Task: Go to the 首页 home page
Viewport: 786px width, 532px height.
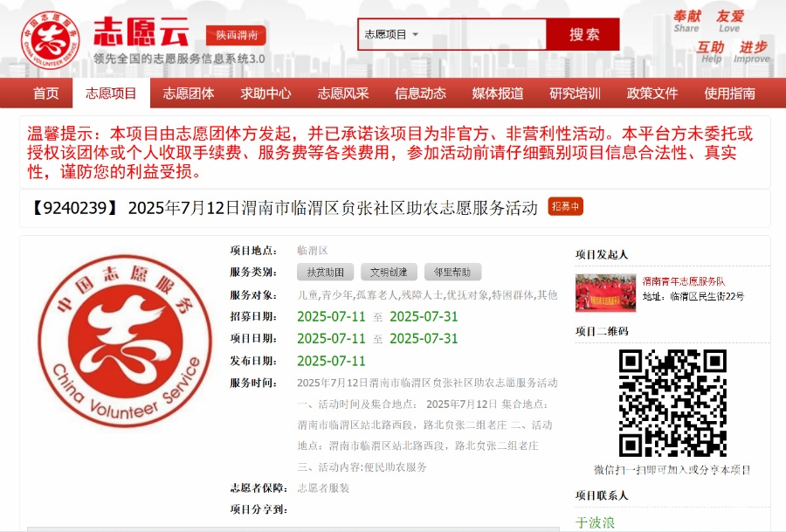Action: tap(45, 93)
